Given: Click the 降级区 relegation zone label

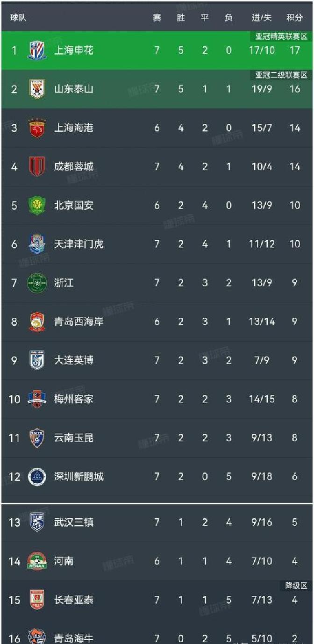Looking at the screenshot, I should click(296, 586).
